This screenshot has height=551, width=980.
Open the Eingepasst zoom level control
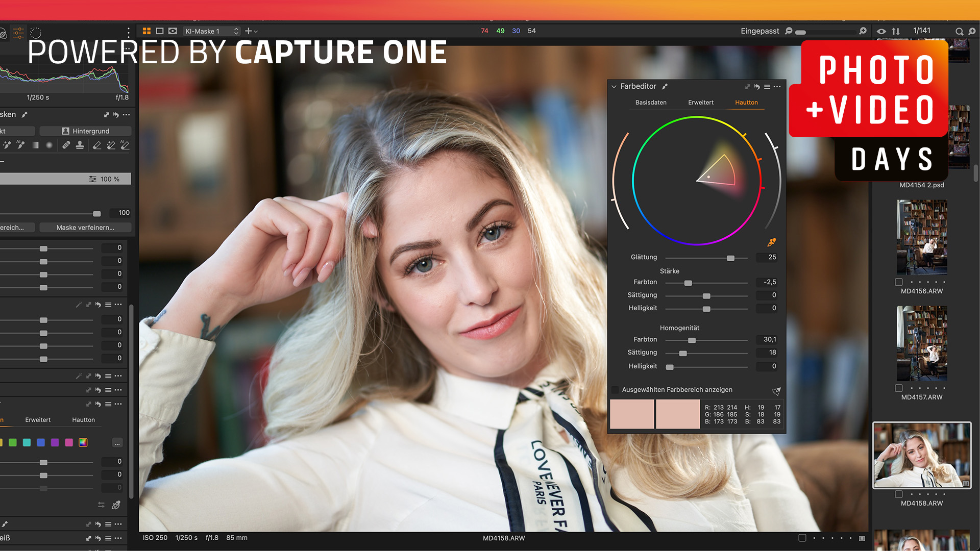pyautogui.click(x=760, y=31)
